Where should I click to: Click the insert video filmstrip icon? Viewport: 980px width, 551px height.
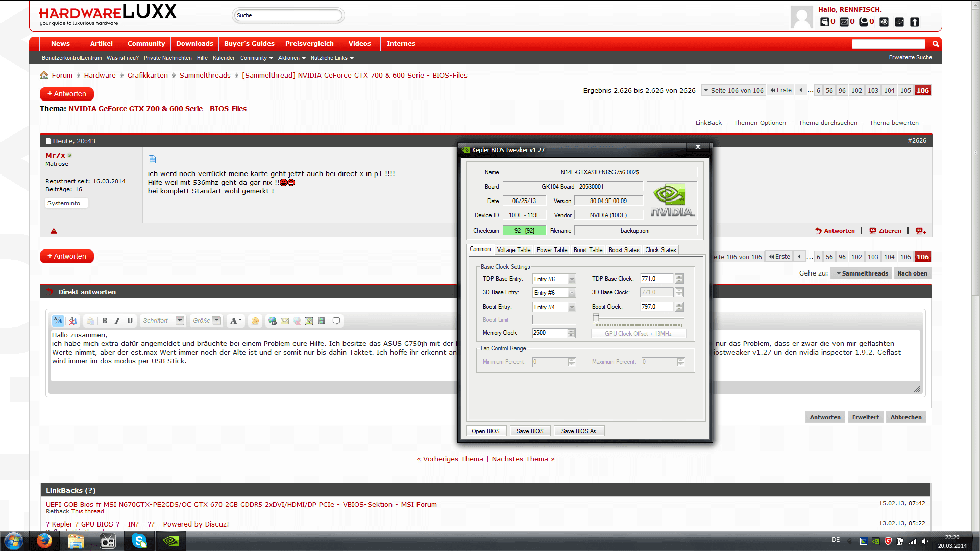pyautogui.click(x=322, y=321)
